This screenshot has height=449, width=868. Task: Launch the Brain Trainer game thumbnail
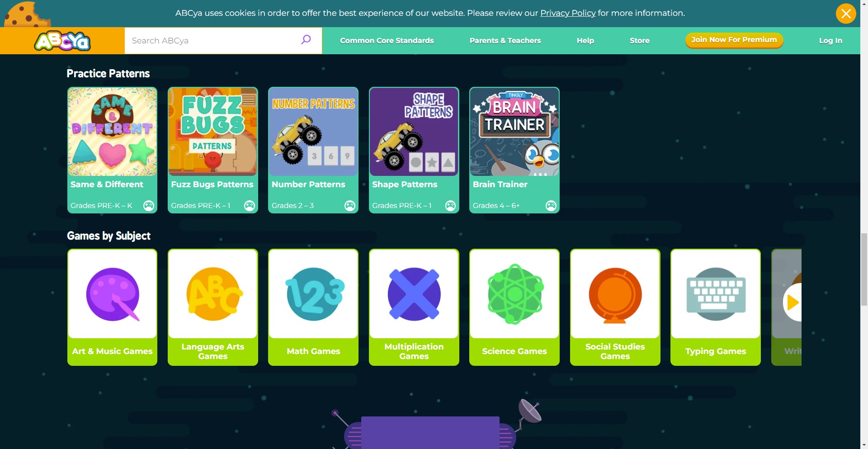(514, 132)
